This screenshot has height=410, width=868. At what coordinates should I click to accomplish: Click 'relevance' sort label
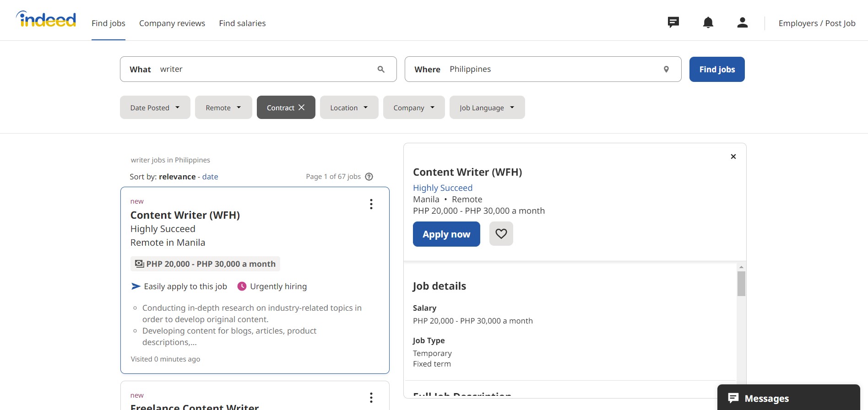pyautogui.click(x=177, y=177)
